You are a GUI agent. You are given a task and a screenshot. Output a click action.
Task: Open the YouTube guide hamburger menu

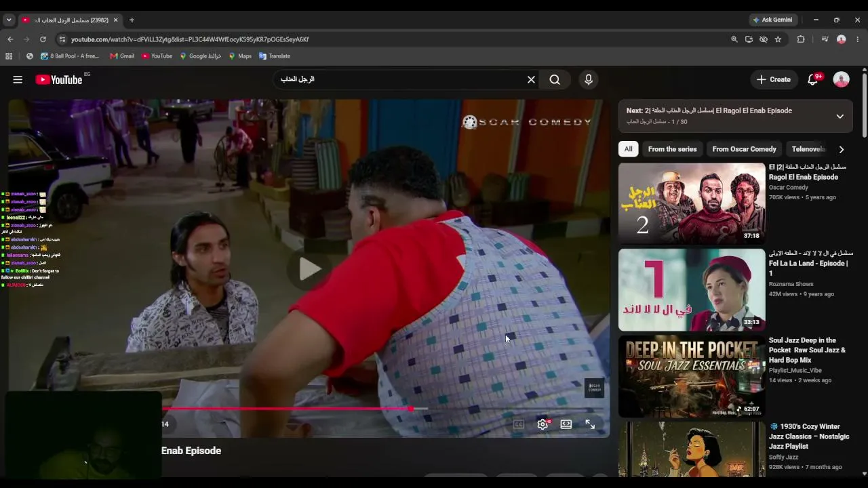pos(18,79)
